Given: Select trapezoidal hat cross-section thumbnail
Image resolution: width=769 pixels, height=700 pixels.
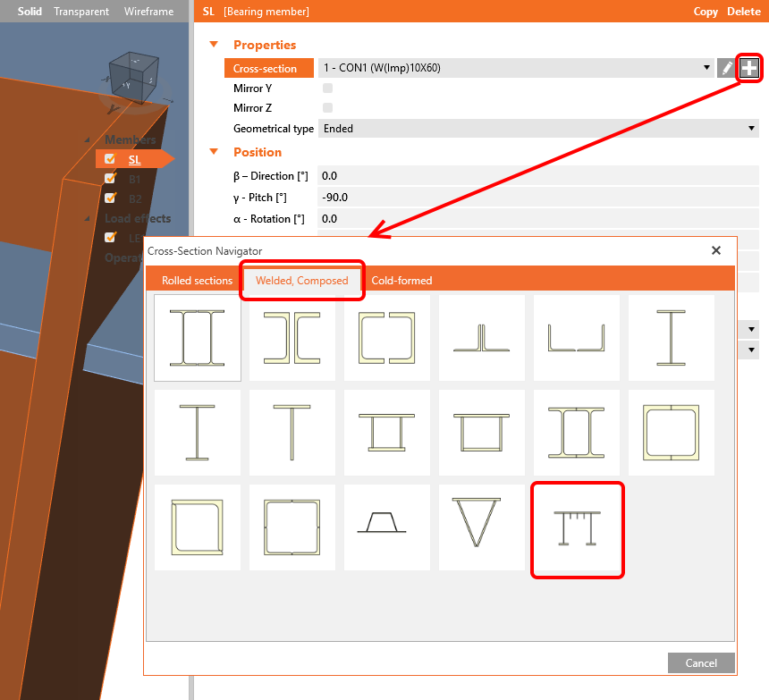Looking at the screenshot, I should 387,527.
